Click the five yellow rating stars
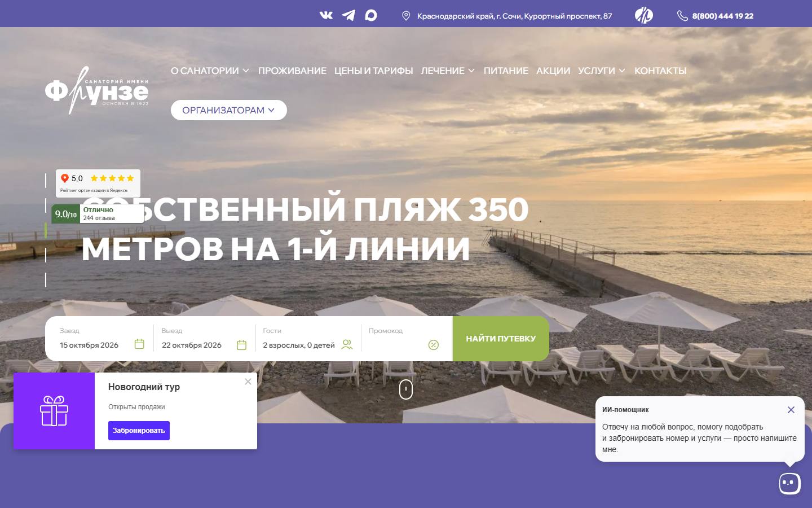This screenshot has width=812, height=508. [x=112, y=178]
